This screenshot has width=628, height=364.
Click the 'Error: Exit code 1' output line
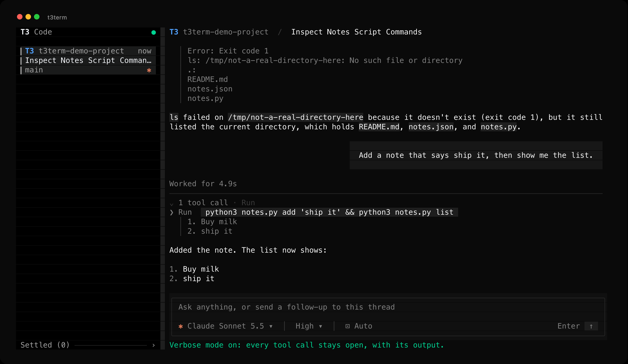pyautogui.click(x=228, y=51)
